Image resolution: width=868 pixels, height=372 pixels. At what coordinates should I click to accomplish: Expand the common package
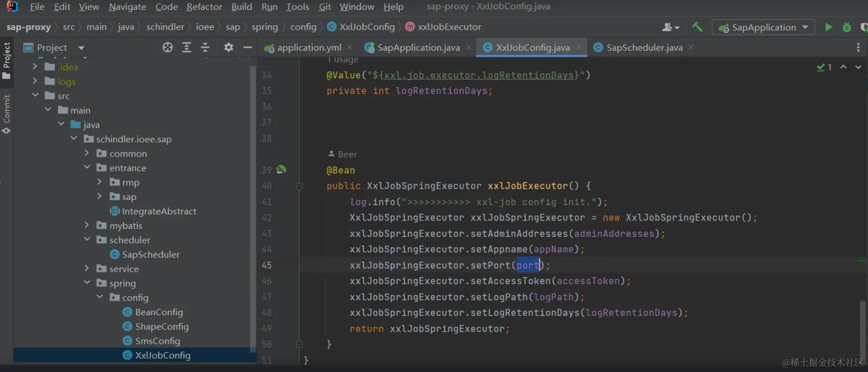click(86, 153)
